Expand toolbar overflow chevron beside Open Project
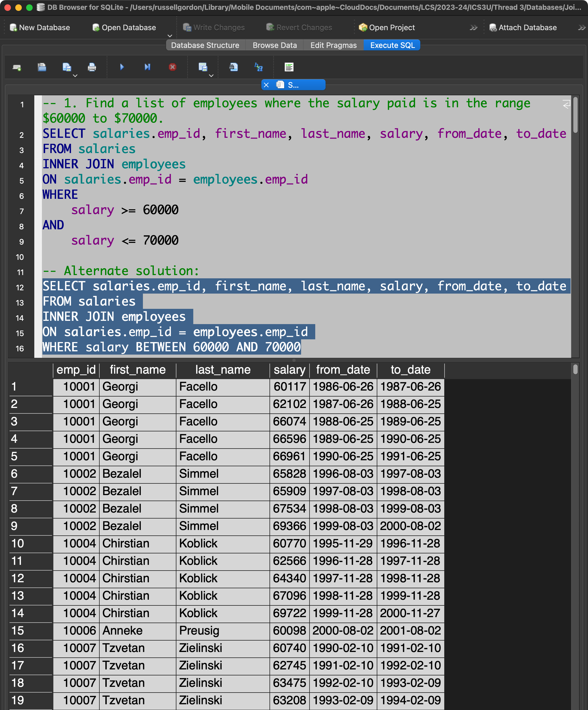The width and height of the screenshot is (588, 710). [x=473, y=28]
